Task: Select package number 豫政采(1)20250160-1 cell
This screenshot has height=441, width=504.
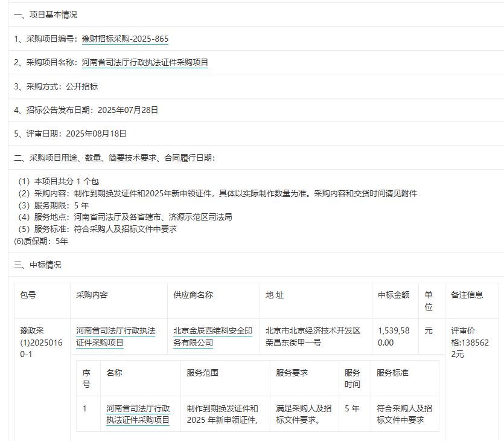Action: tap(41, 343)
